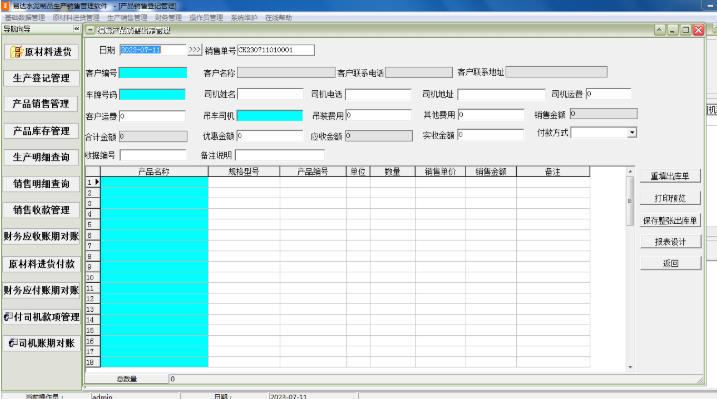Click the 数量 column header
This screenshot has width=717, height=399.
coord(392,172)
